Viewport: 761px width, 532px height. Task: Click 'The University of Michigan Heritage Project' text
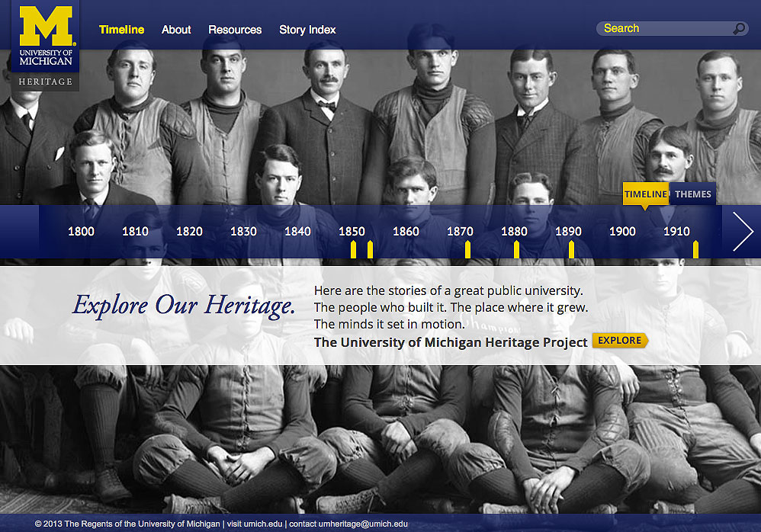(451, 342)
